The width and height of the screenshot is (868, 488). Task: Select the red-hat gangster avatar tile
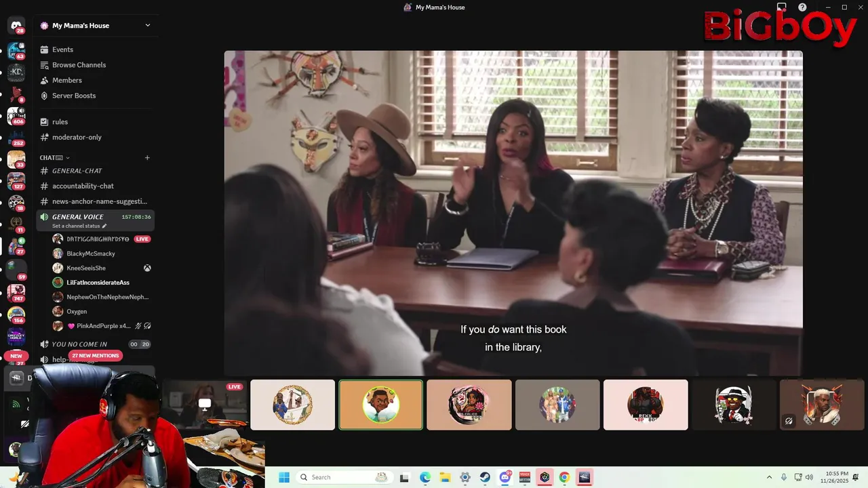pyautogui.click(x=734, y=405)
